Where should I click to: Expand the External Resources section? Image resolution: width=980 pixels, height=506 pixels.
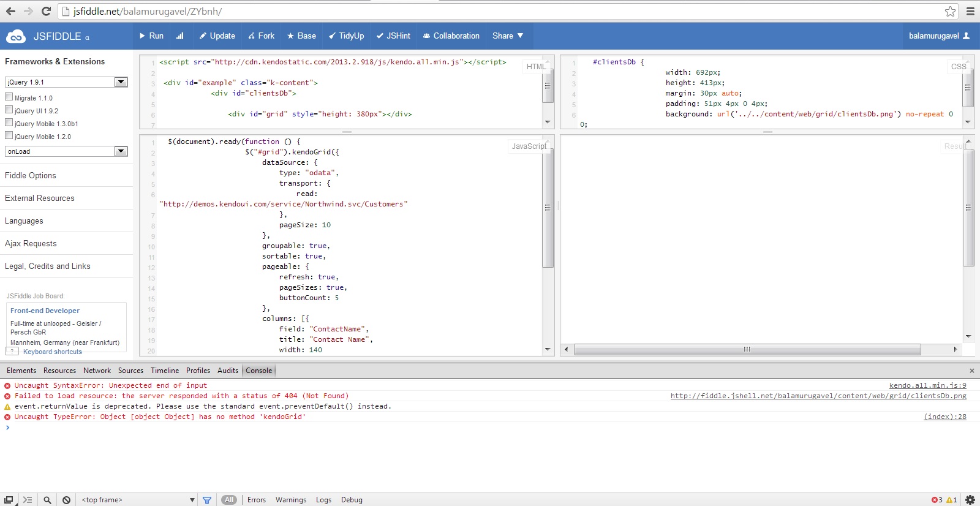tap(66, 198)
